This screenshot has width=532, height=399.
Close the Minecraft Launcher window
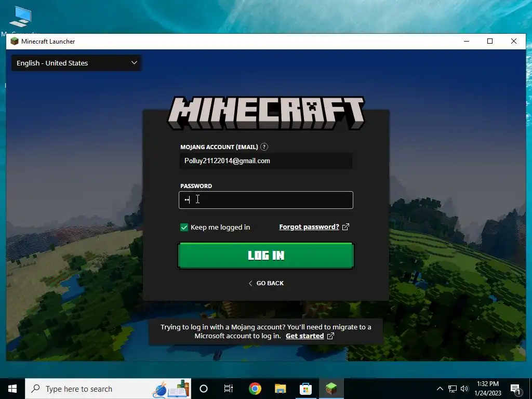point(514,41)
